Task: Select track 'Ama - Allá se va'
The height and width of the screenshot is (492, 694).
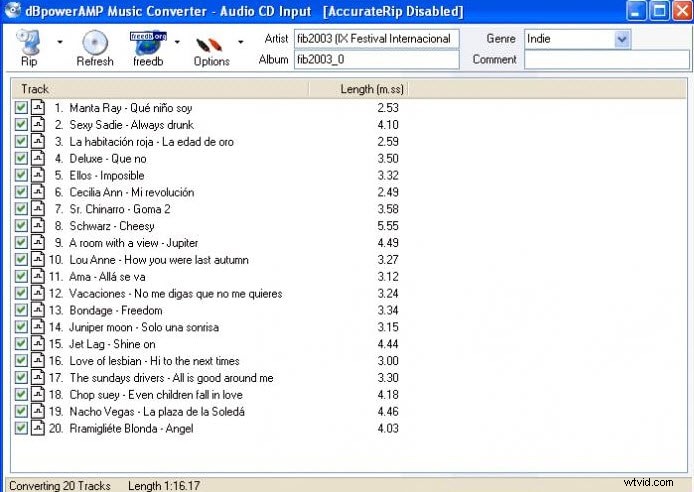Action: (107, 277)
